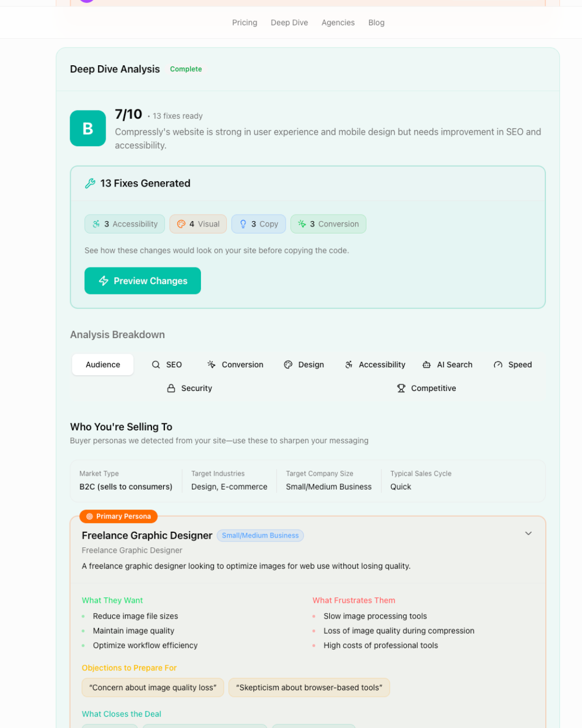This screenshot has width=582, height=728.
Task: Click the Skepticism about browser-based tools chip
Action: [309, 688]
